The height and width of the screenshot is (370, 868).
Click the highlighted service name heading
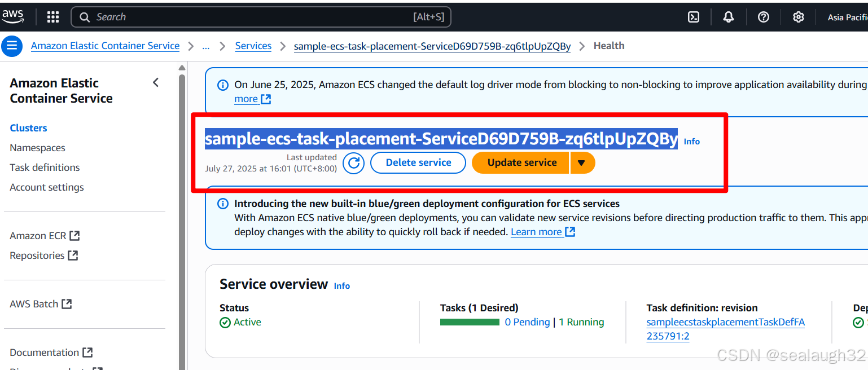(441, 139)
